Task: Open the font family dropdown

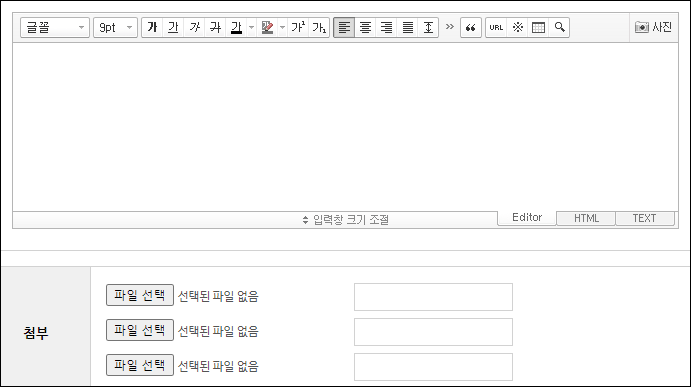Action: (55, 27)
